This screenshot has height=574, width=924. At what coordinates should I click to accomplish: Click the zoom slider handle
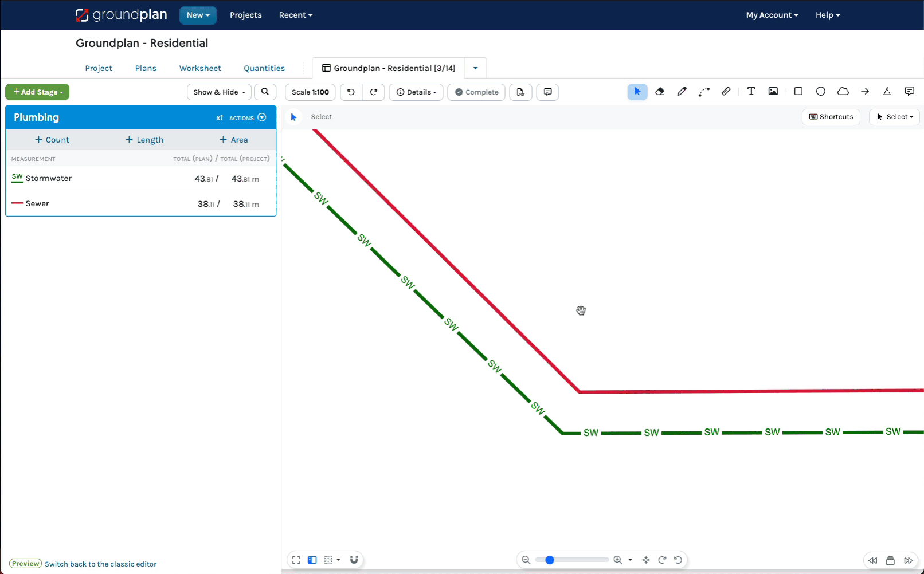coord(550,560)
